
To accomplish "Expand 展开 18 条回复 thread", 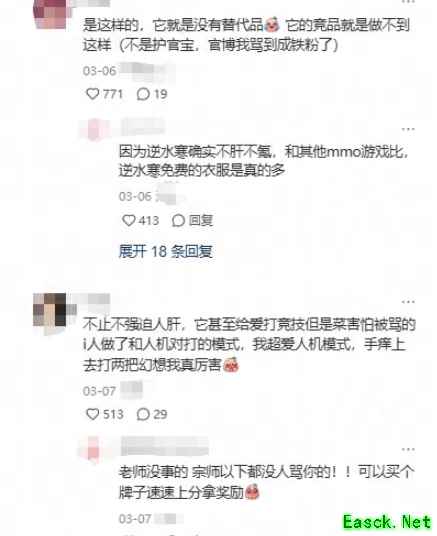I will 165,251.
